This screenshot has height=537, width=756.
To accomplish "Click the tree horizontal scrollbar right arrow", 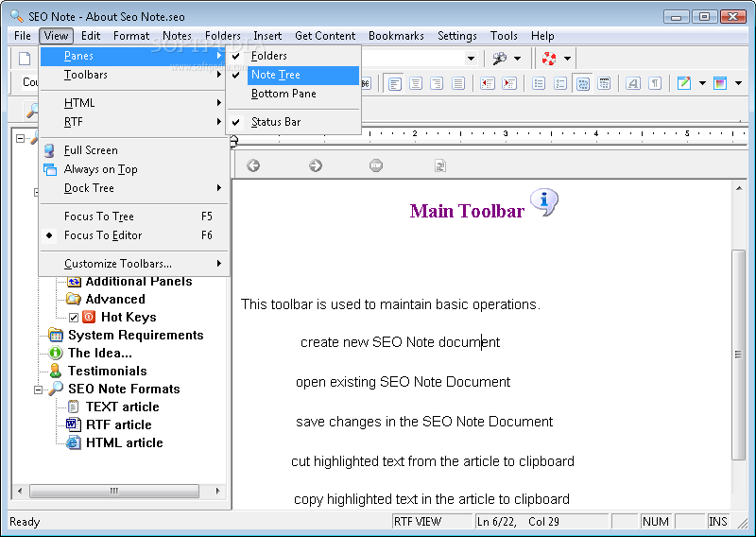I will (x=217, y=492).
